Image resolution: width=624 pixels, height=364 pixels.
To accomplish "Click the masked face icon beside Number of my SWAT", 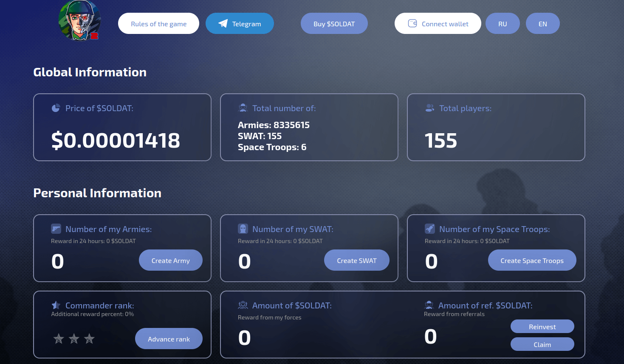I will (243, 229).
